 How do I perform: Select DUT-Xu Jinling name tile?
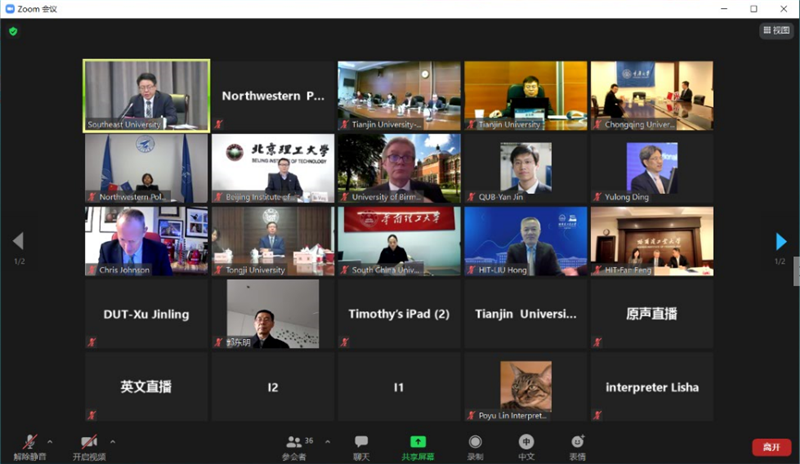(146, 314)
